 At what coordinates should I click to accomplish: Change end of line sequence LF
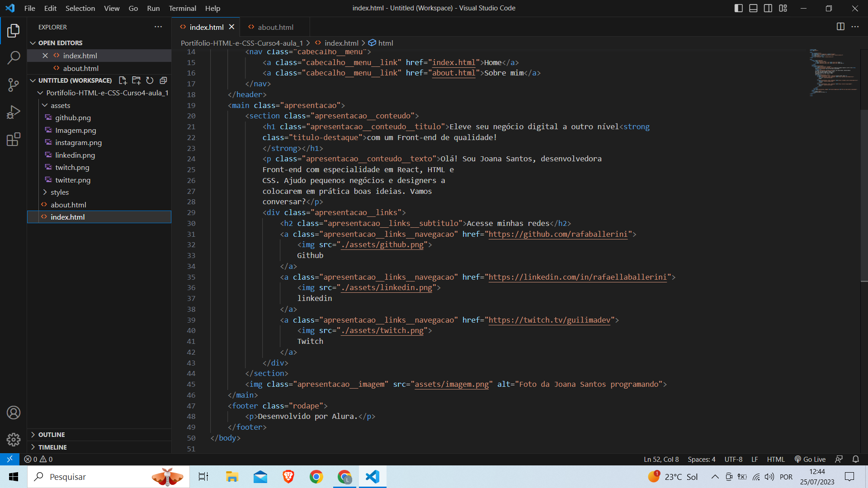[755, 459]
